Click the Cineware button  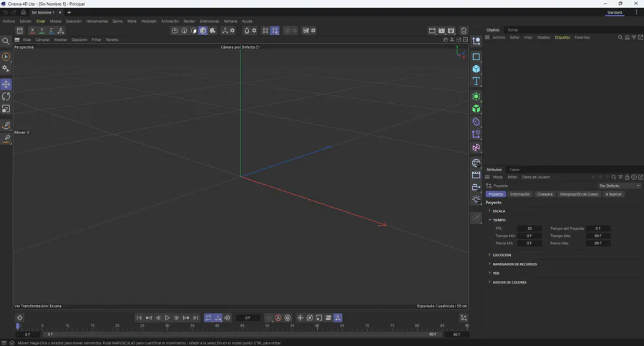[545, 194]
